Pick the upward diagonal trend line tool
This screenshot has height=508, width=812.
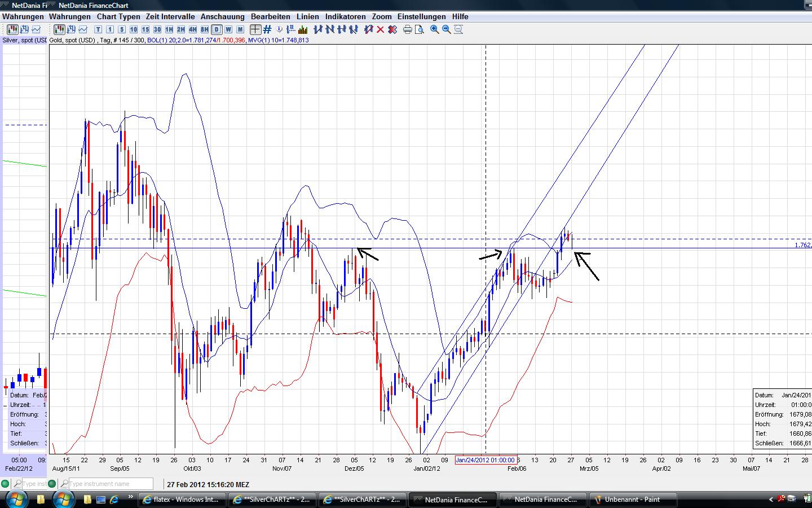point(318,29)
